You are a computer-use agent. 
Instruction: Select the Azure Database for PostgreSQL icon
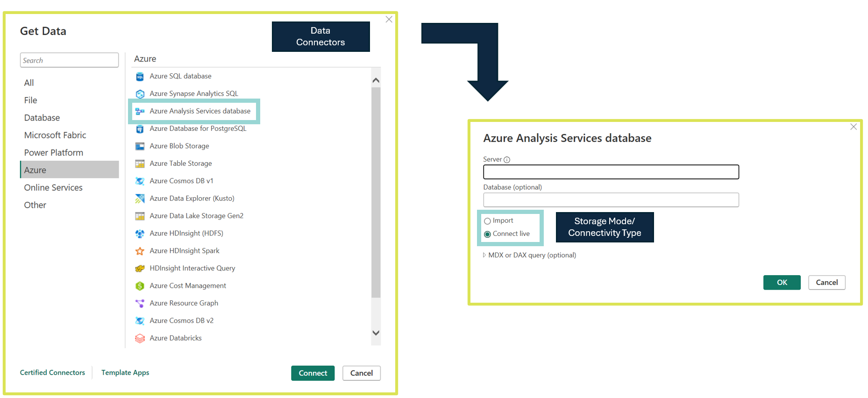click(x=140, y=129)
